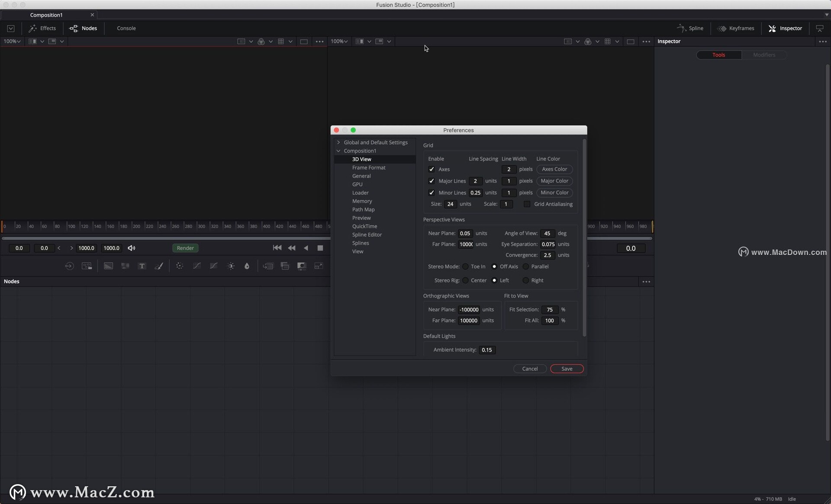Enable the Grid Antialiasing checkbox

coord(527,204)
